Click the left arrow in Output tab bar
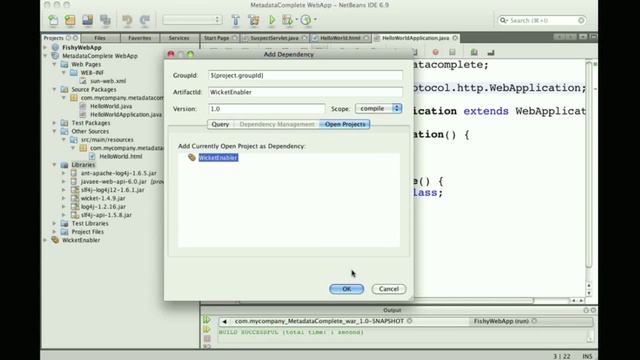The image size is (640, 360). (224, 322)
